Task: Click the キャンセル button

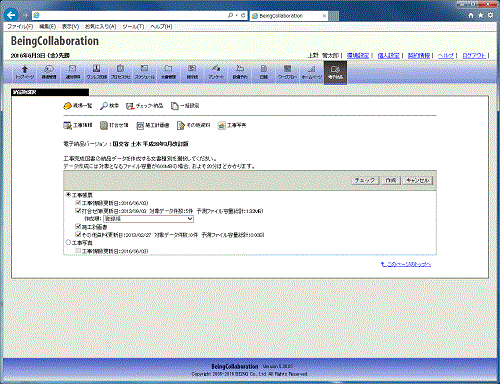Action: tap(418, 180)
